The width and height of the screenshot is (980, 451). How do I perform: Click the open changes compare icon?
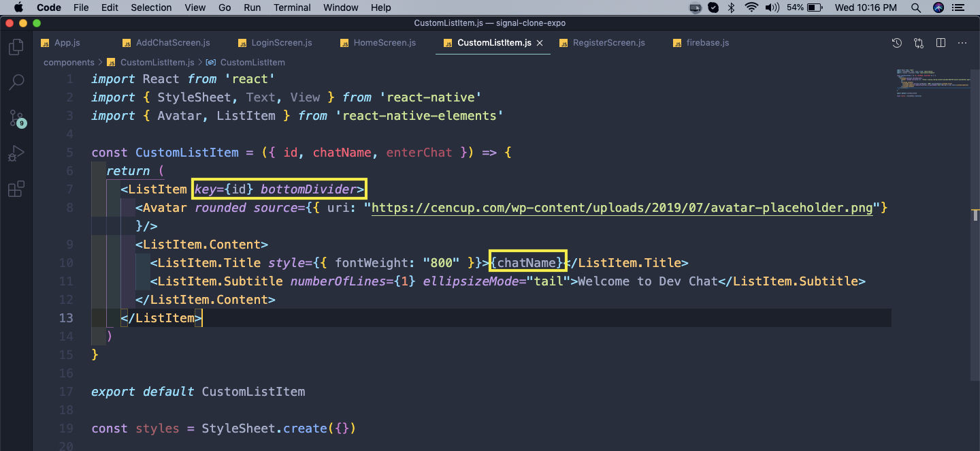[919, 43]
